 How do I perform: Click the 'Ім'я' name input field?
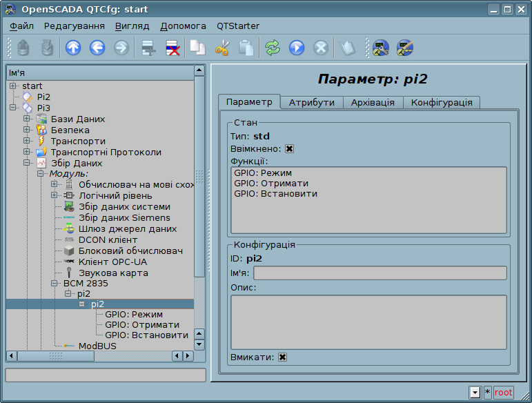pyautogui.click(x=380, y=273)
